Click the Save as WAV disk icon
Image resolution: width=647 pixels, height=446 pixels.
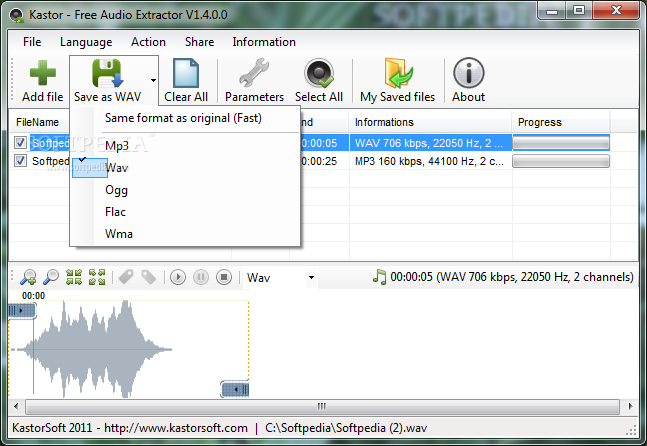106,73
